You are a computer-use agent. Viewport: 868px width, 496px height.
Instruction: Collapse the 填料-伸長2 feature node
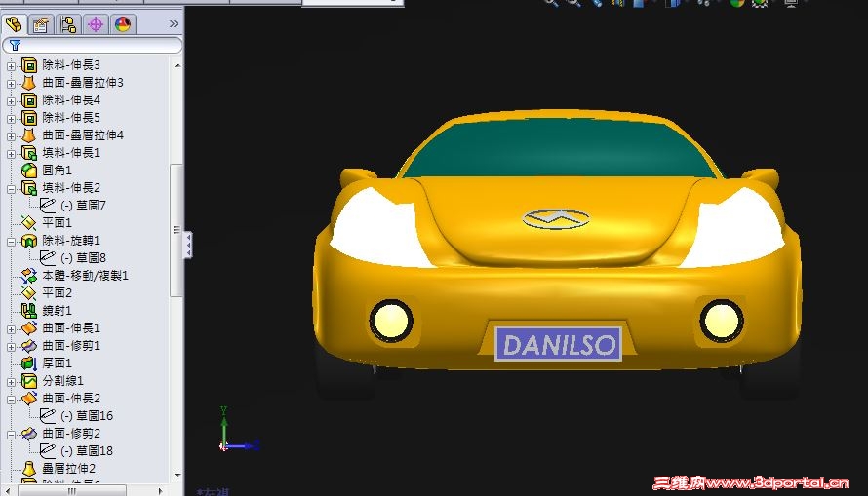[11, 188]
